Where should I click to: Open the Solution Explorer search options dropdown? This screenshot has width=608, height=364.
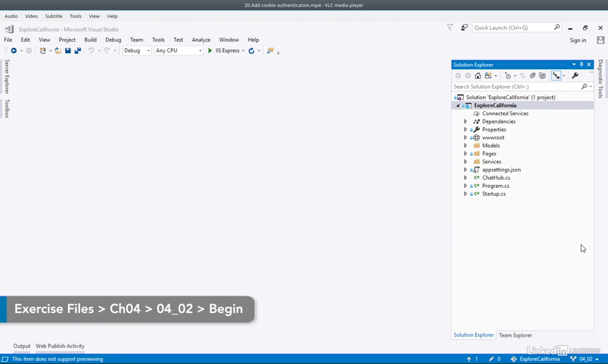[590, 86]
